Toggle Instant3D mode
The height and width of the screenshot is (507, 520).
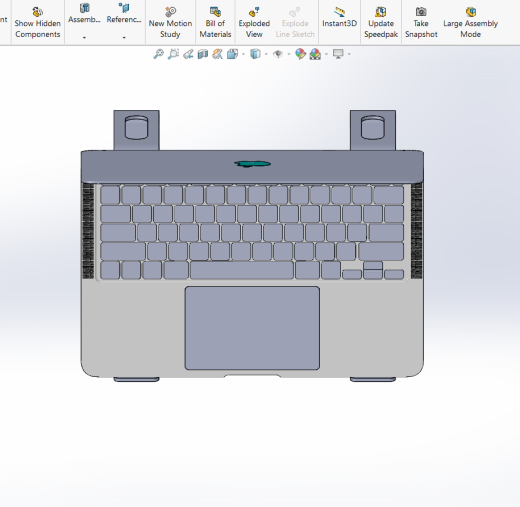point(339,17)
